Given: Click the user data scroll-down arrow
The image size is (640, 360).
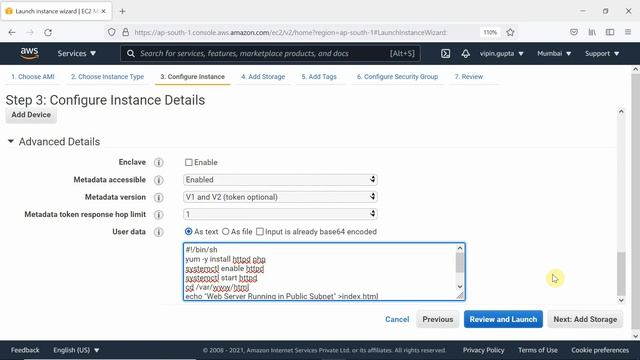Looking at the screenshot, I should (x=460, y=287).
